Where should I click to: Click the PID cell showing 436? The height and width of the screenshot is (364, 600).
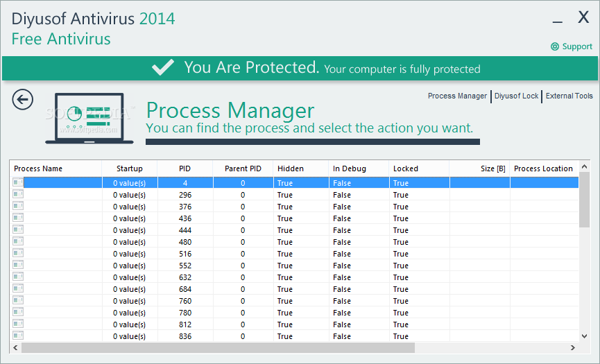click(x=185, y=218)
